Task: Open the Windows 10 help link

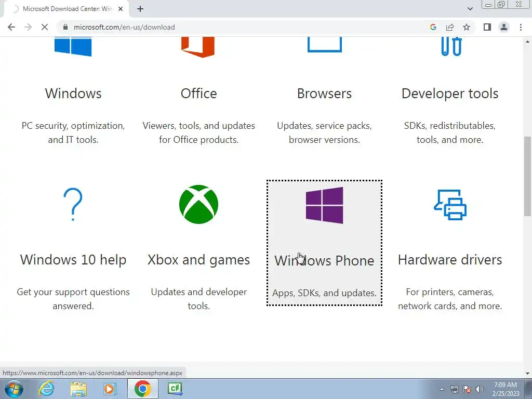Action: (x=73, y=260)
